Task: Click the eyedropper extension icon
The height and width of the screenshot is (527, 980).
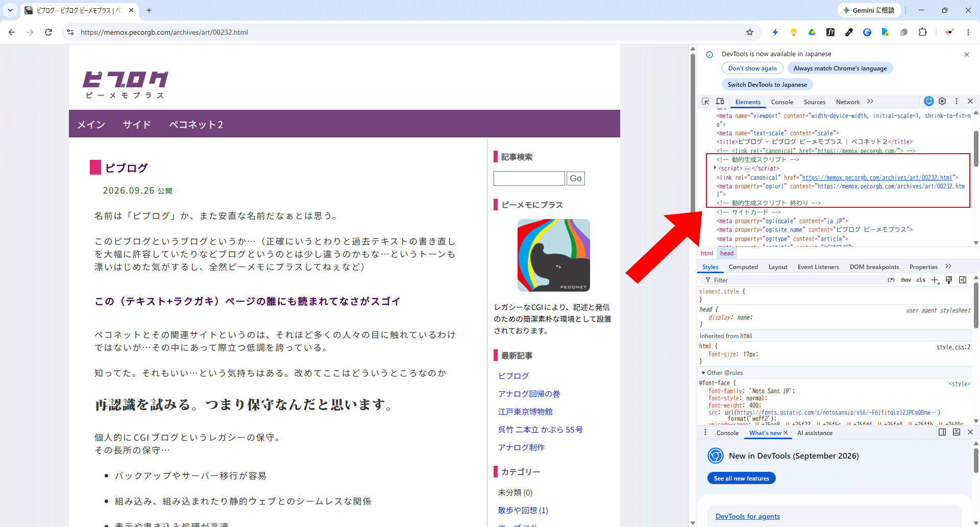Action: click(849, 32)
